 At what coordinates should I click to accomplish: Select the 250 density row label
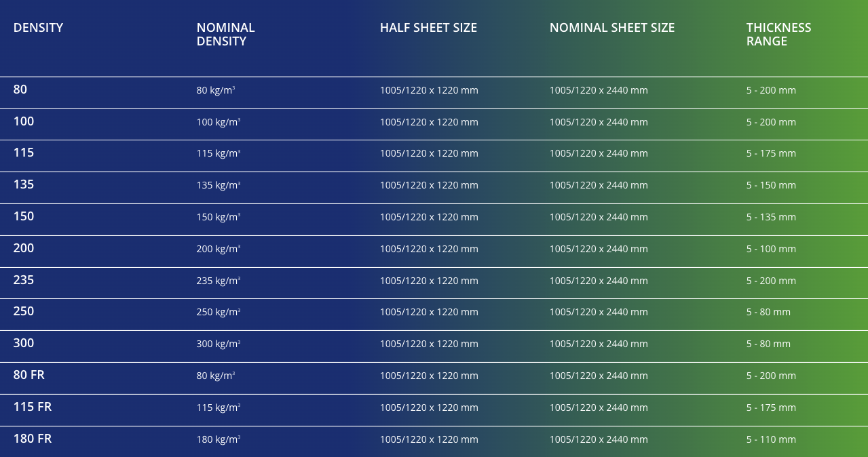pos(24,311)
